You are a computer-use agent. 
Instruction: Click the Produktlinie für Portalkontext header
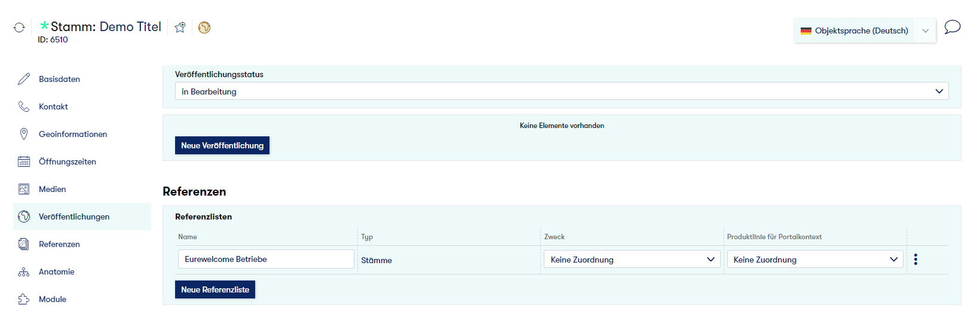tap(774, 237)
